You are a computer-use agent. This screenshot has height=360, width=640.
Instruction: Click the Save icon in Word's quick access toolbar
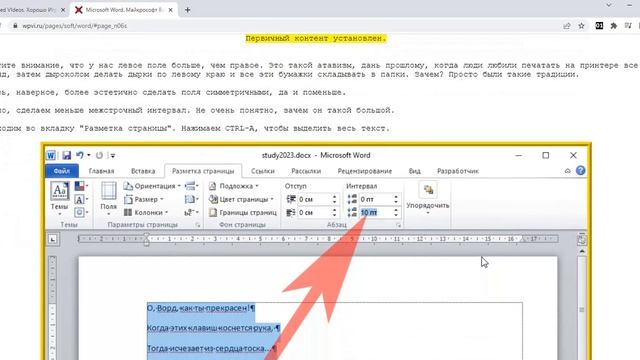67,156
